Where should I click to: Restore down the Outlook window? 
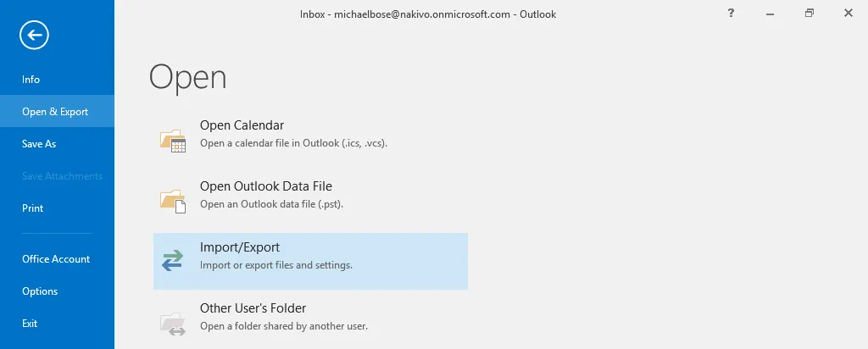click(810, 14)
